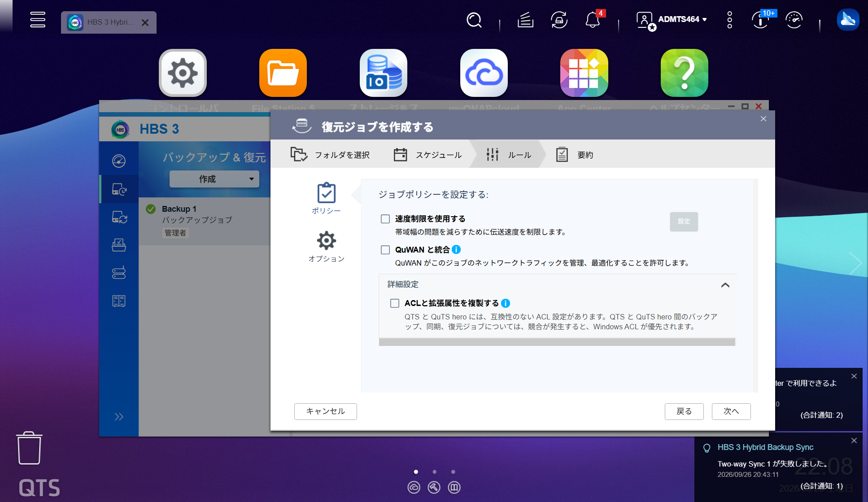868x502 pixels.
Task: Launch File Station orange folder icon
Action: pos(283,73)
